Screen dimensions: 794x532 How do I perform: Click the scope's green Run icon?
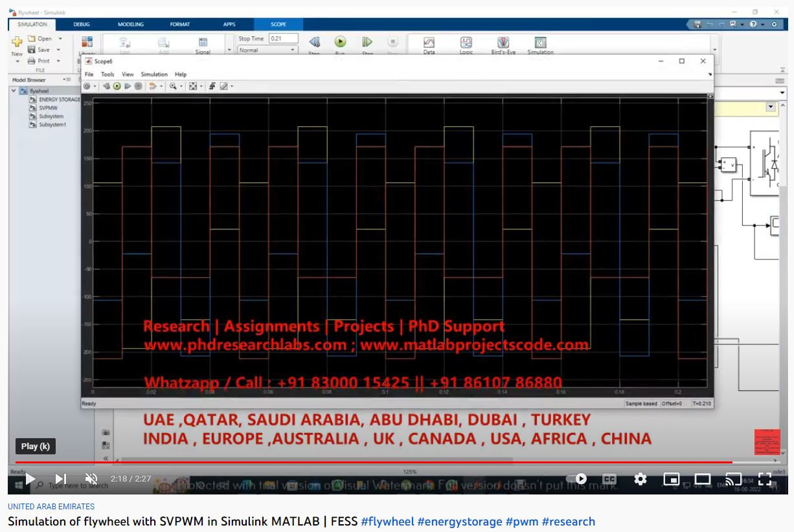(x=117, y=86)
